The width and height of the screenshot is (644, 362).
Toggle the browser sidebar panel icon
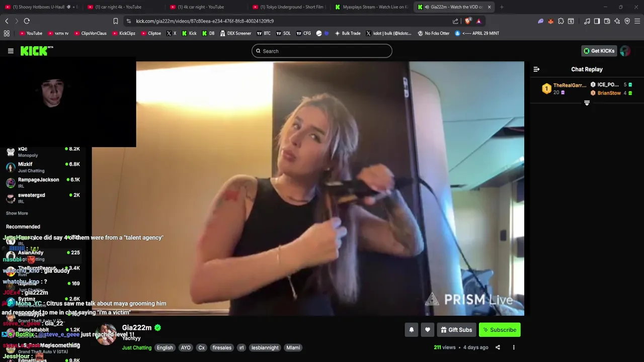click(597, 21)
